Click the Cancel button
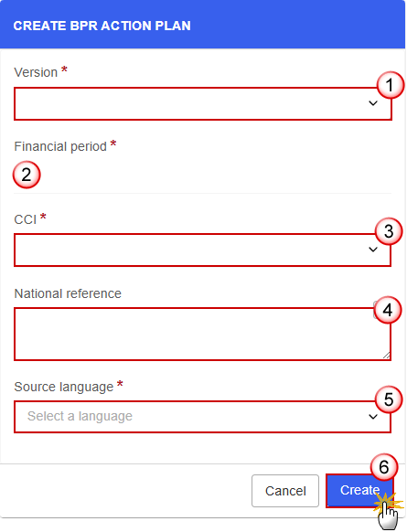407x532 pixels. pos(285,491)
